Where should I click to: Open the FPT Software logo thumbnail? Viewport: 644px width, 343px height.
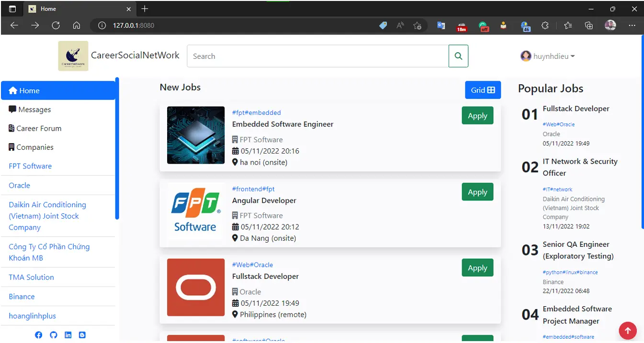point(196,211)
